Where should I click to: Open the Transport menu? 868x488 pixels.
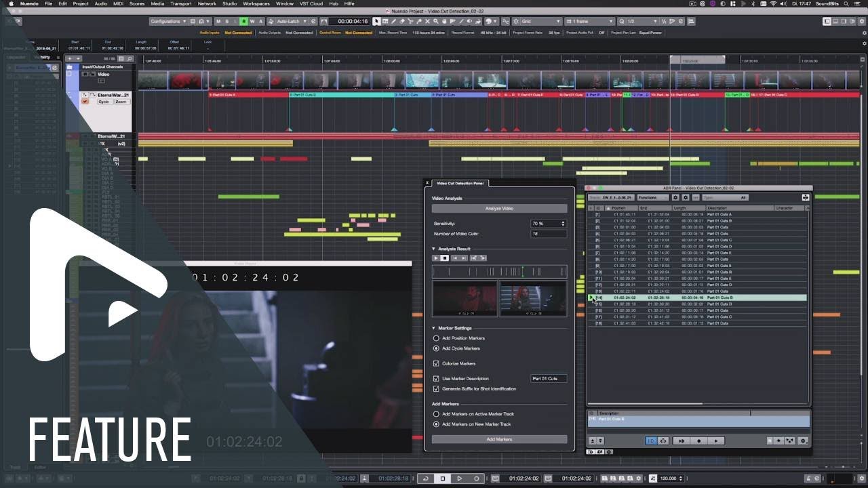[x=181, y=3]
